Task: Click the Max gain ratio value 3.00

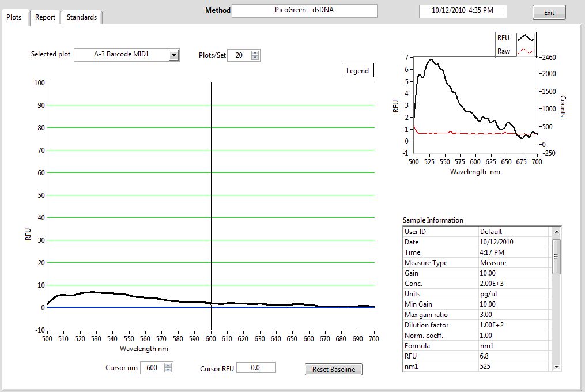Action: (x=486, y=315)
